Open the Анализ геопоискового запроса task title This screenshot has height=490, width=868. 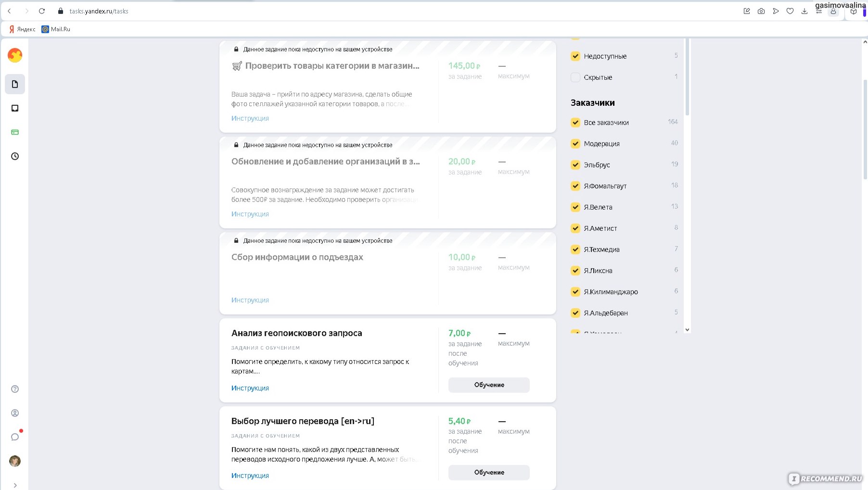[x=297, y=333]
